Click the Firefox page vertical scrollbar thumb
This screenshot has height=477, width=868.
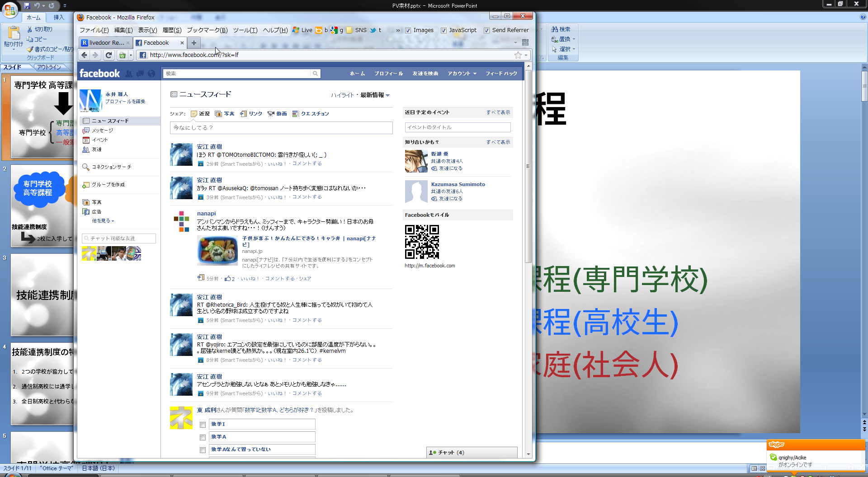528,166
